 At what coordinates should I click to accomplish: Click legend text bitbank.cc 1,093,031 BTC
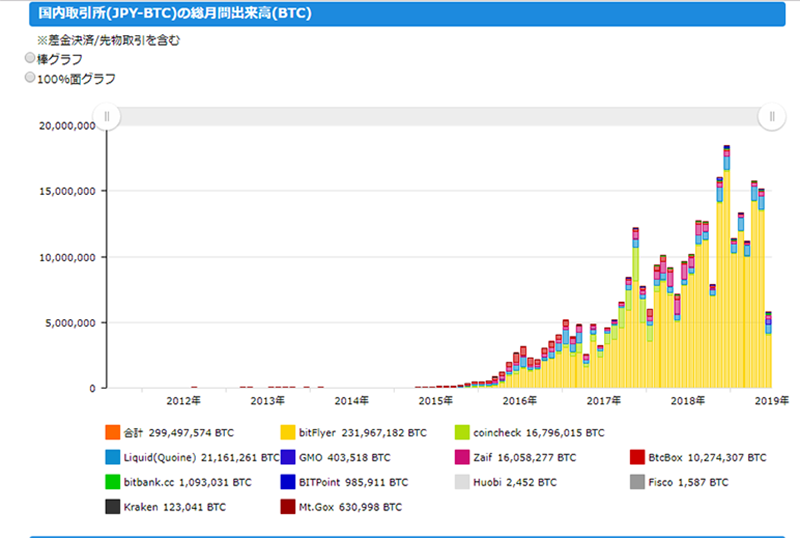click(x=187, y=482)
